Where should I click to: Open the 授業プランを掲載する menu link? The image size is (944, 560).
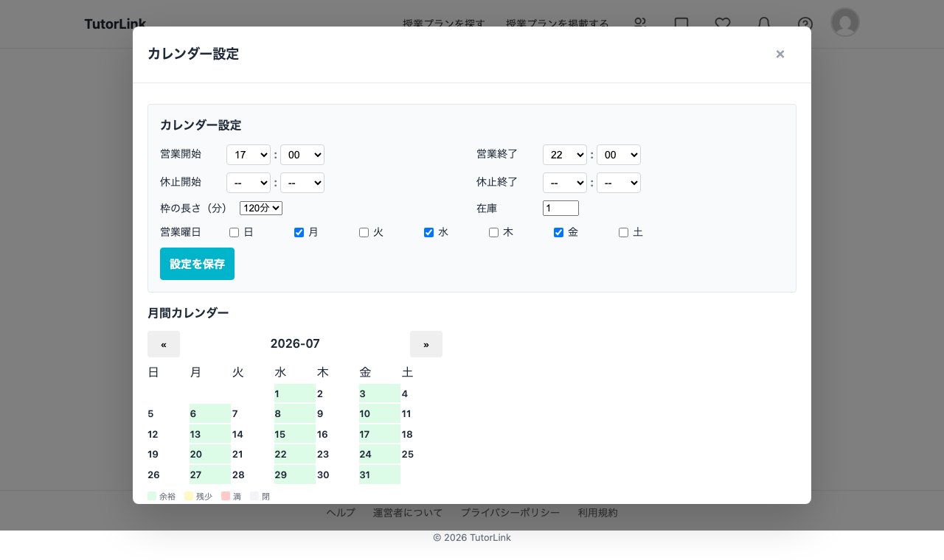pos(558,24)
